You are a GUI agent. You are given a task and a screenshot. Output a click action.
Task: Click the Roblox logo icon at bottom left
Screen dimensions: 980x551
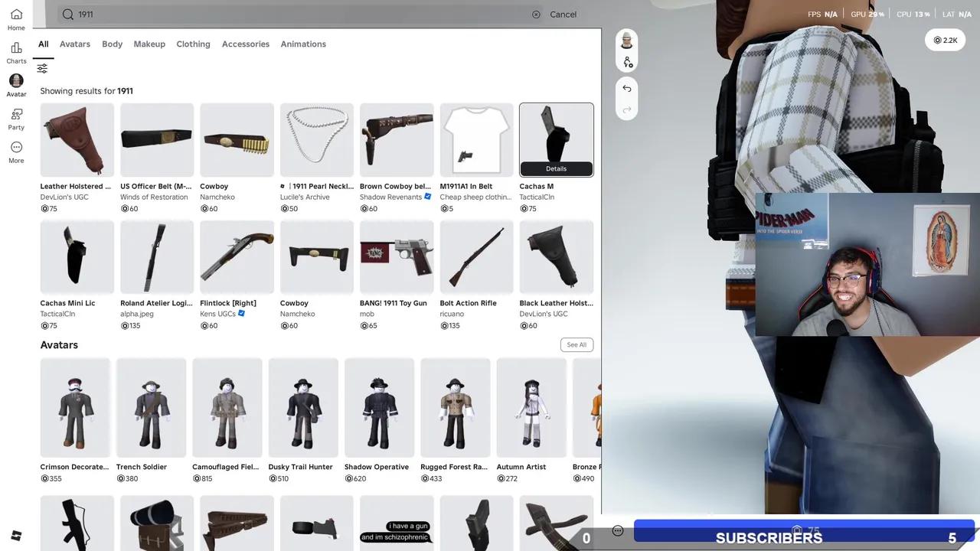(x=16, y=536)
